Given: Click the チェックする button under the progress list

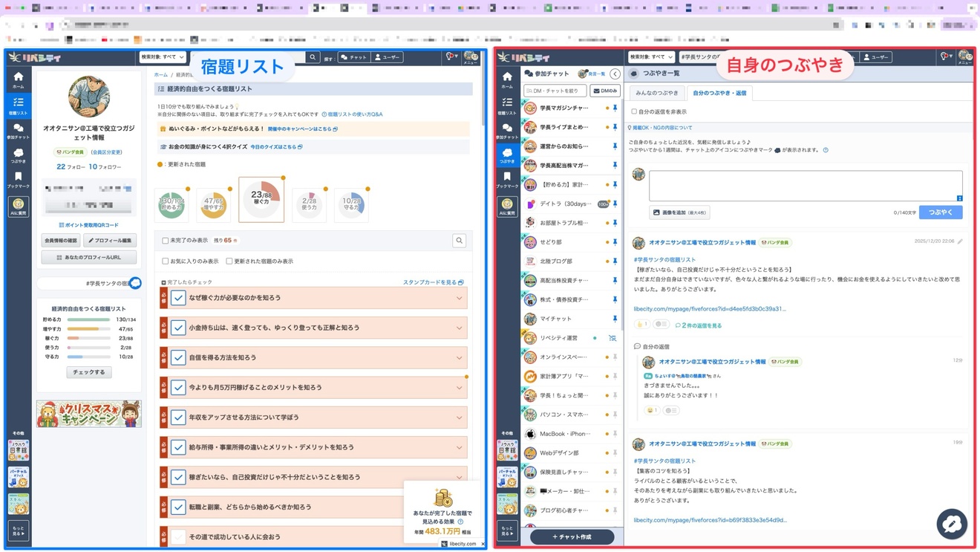Looking at the screenshot, I should coord(88,371).
